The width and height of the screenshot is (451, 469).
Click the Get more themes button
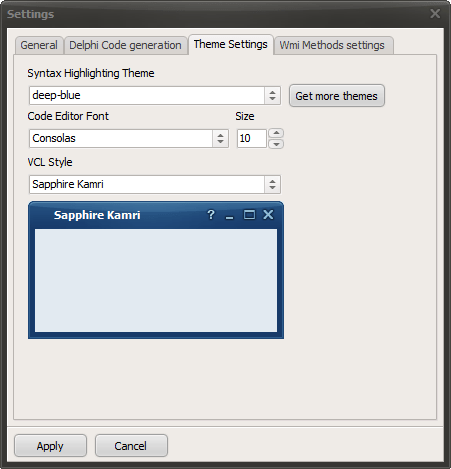[337, 96]
